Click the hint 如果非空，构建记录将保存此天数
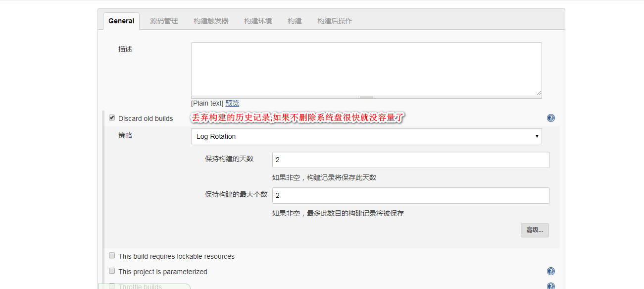644x289 pixels. click(x=324, y=177)
